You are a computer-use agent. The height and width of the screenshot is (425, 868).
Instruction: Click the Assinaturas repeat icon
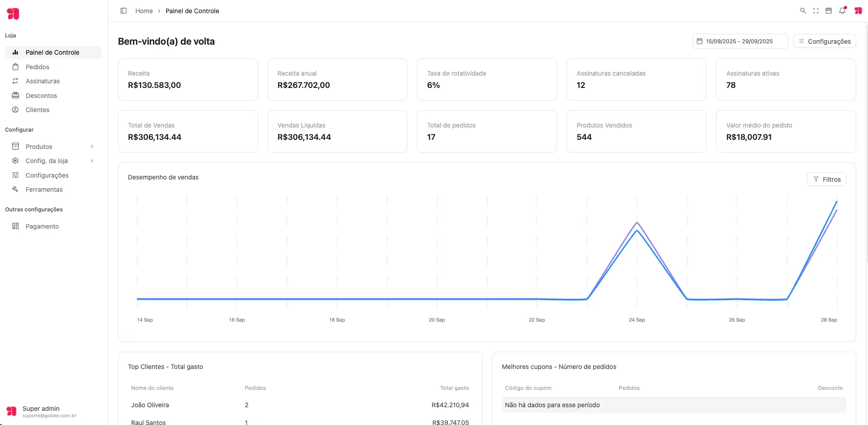coord(15,81)
